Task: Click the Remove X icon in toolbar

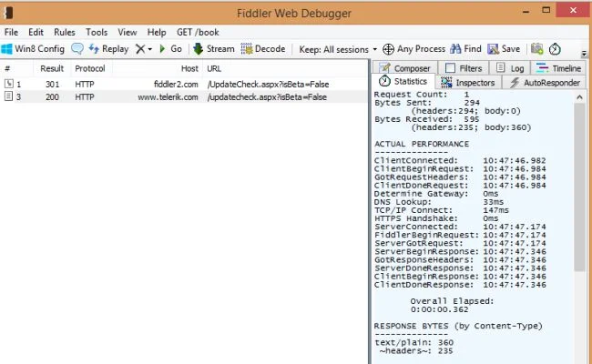Action: [x=140, y=49]
